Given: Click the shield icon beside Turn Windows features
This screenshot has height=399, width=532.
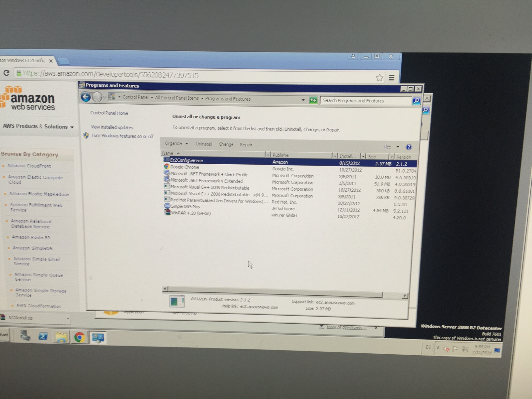Looking at the screenshot, I should (86, 136).
